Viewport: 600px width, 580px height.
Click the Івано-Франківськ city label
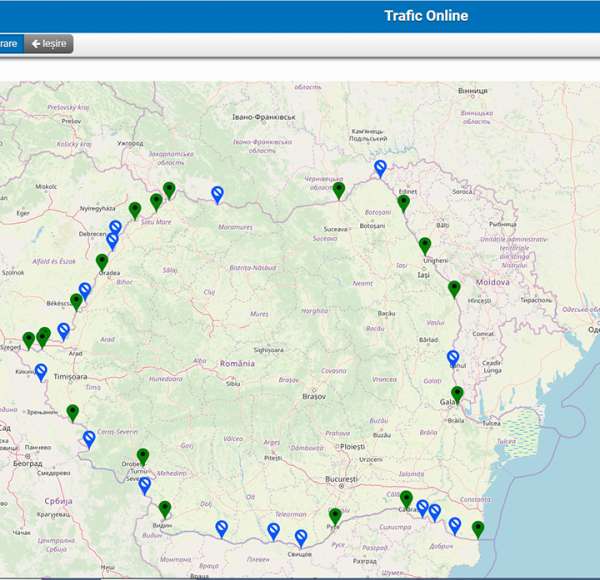(264, 117)
